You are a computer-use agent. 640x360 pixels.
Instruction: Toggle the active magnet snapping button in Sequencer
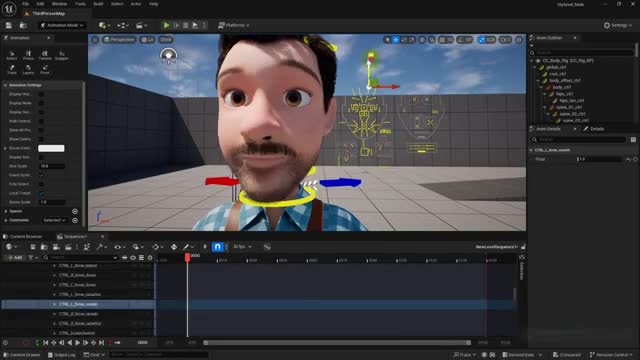pyautogui.click(x=218, y=247)
